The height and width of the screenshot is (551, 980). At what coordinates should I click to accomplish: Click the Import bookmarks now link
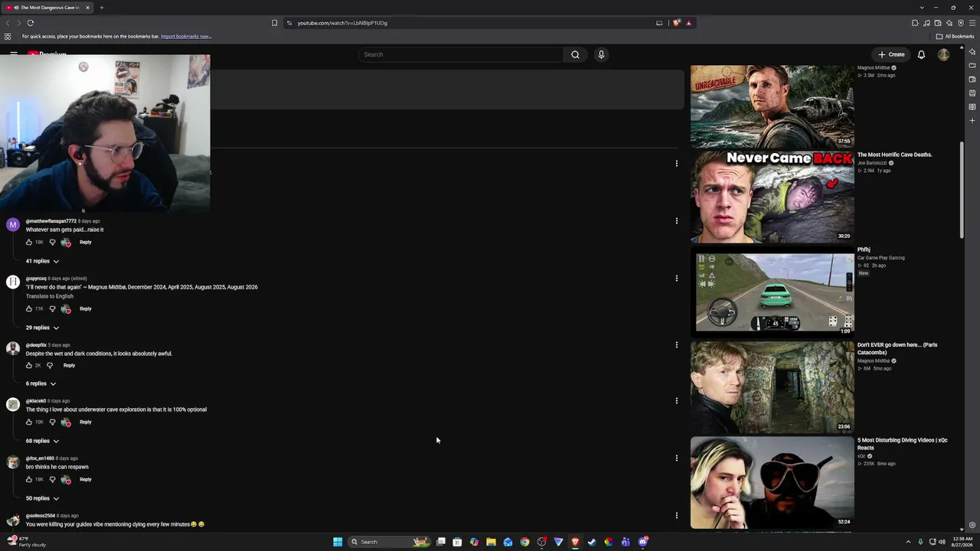(x=186, y=37)
